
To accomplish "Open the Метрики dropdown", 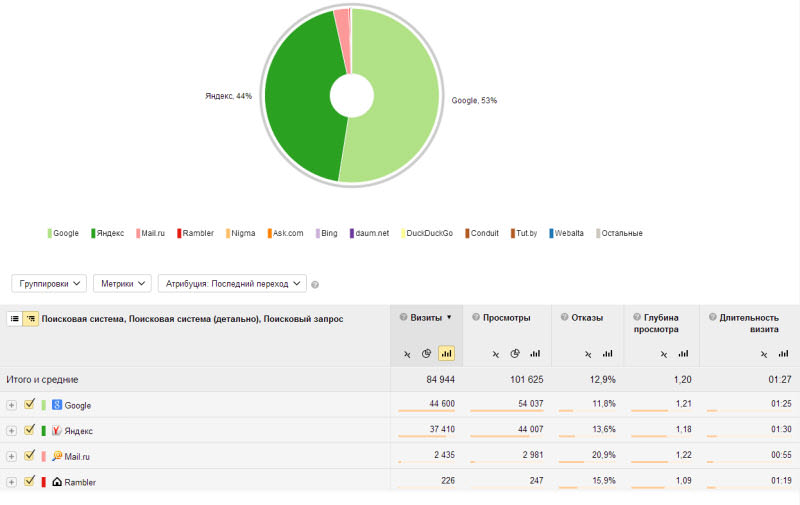I will point(122,284).
